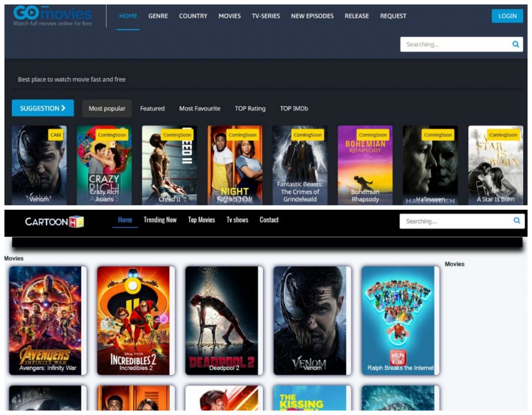Screen dimensions: 532x415
Task: Select the Ralph Breaks the Internet poster
Action: (398, 319)
